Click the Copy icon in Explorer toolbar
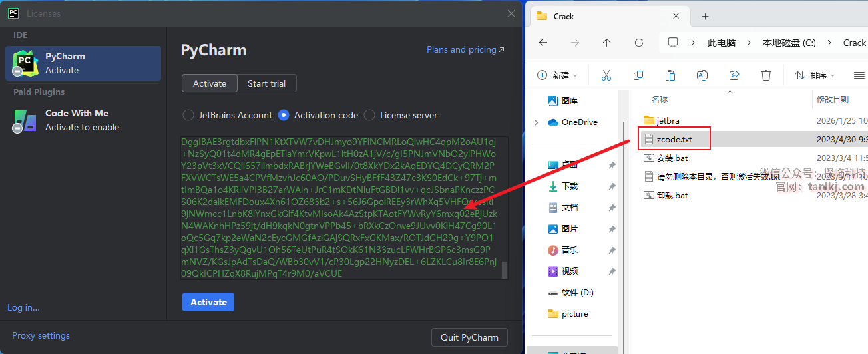Screen dimensions: 868x354 638,75
